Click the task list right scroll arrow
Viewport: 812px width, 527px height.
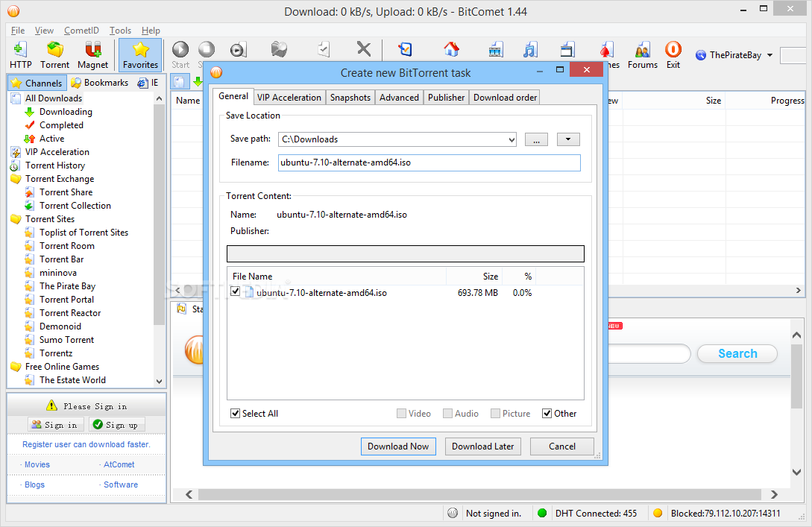point(798,291)
